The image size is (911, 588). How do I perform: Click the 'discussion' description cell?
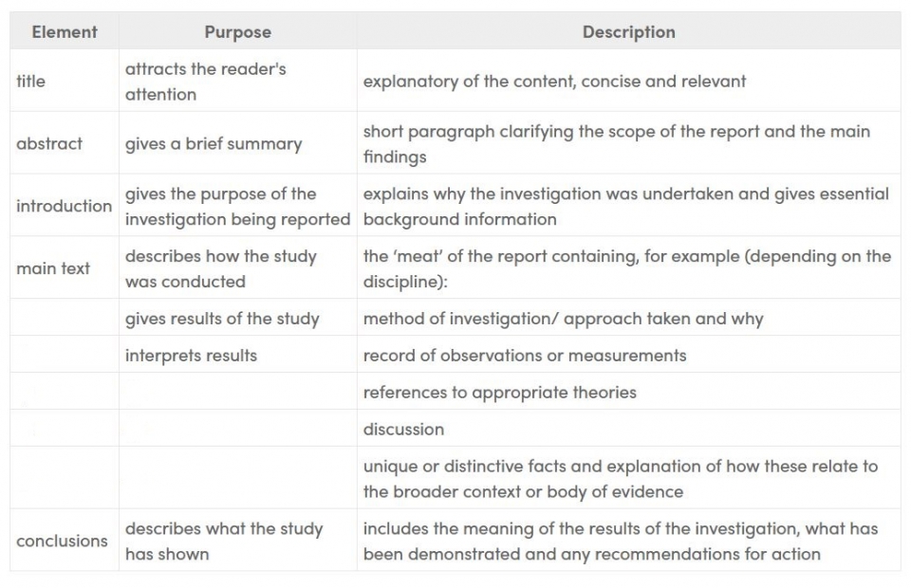coord(628,429)
